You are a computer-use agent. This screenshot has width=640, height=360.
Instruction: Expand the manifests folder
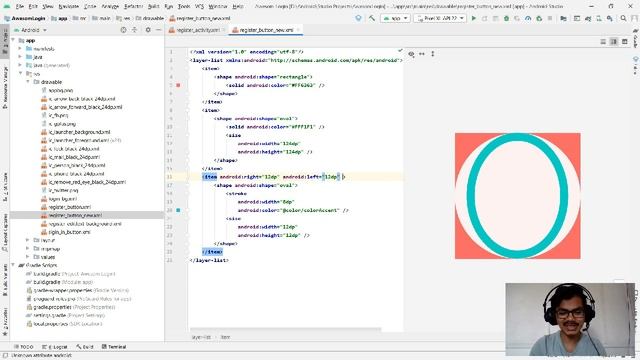[20, 49]
